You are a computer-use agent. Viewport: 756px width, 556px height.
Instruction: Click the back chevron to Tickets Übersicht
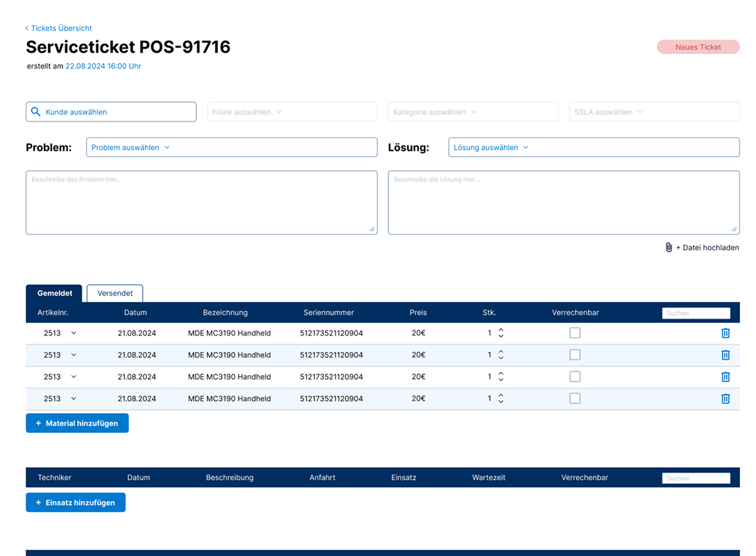(27, 28)
